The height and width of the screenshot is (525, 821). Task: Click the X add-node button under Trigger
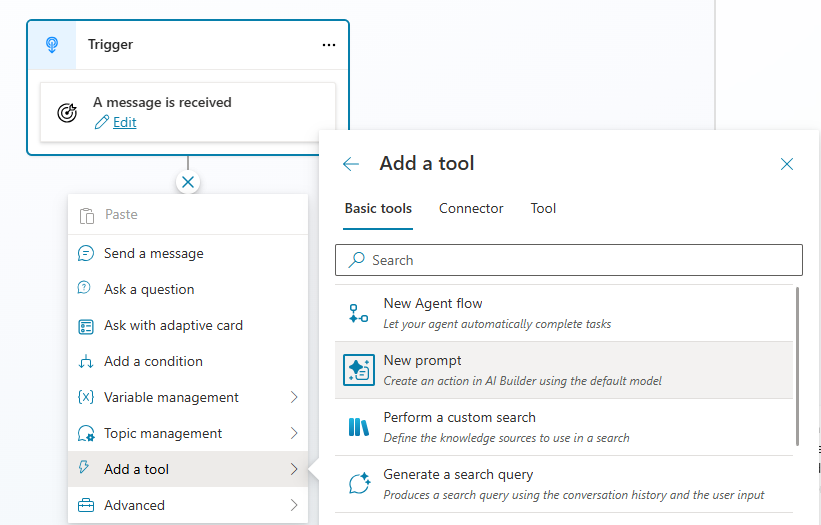pos(188,182)
